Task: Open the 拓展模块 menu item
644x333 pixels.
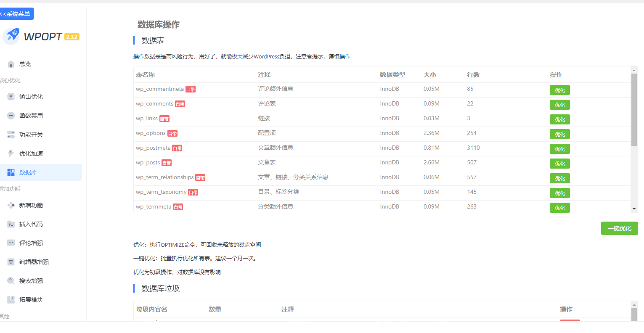Action: pyautogui.click(x=31, y=300)
